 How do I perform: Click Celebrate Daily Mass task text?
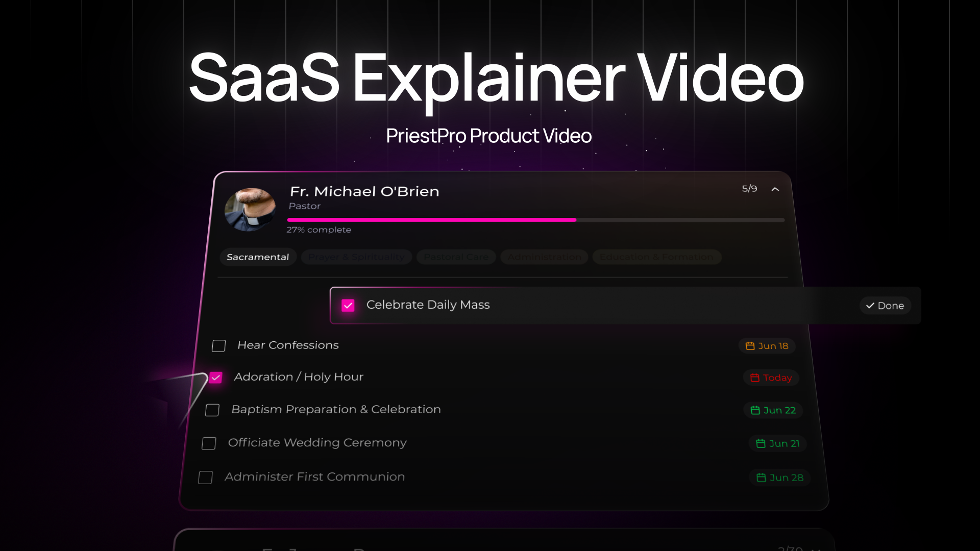(428, 305)
